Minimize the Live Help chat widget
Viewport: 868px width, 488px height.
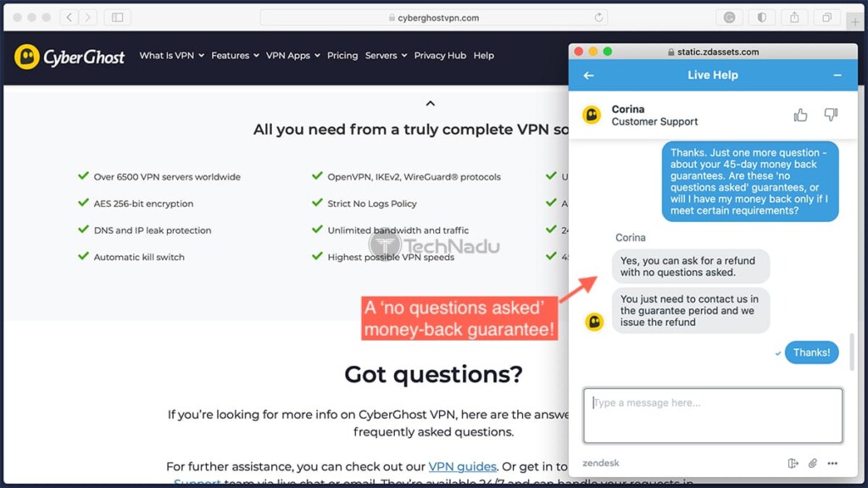point(837,75)
